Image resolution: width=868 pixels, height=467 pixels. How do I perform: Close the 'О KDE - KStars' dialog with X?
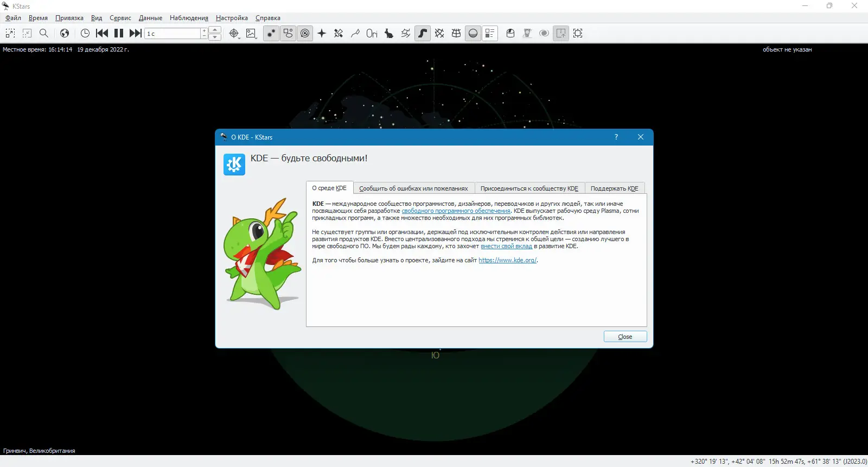point(641,137)
